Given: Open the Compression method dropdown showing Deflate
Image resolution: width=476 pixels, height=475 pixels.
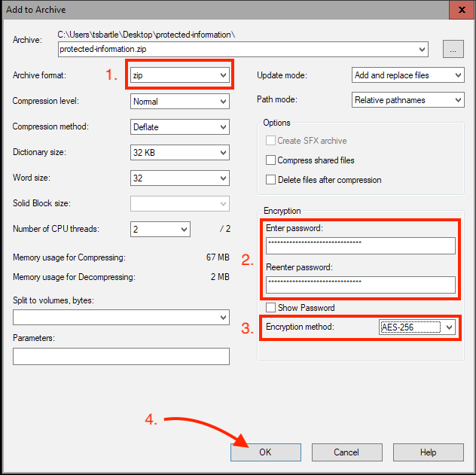Looking at the screenshot, I should coord(180,126).
